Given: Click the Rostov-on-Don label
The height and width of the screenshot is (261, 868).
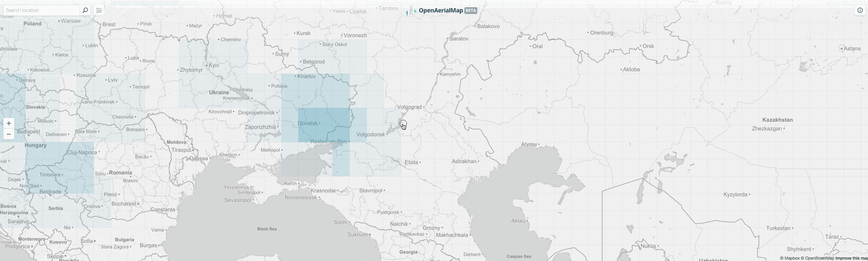Looking at the screenshot, I should coord(328,141).
